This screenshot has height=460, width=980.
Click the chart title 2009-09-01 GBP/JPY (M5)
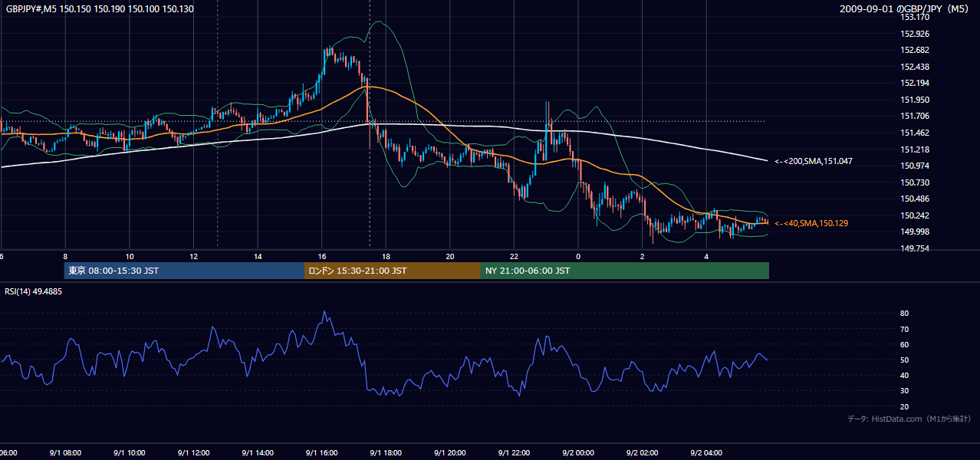coord(906,9)
